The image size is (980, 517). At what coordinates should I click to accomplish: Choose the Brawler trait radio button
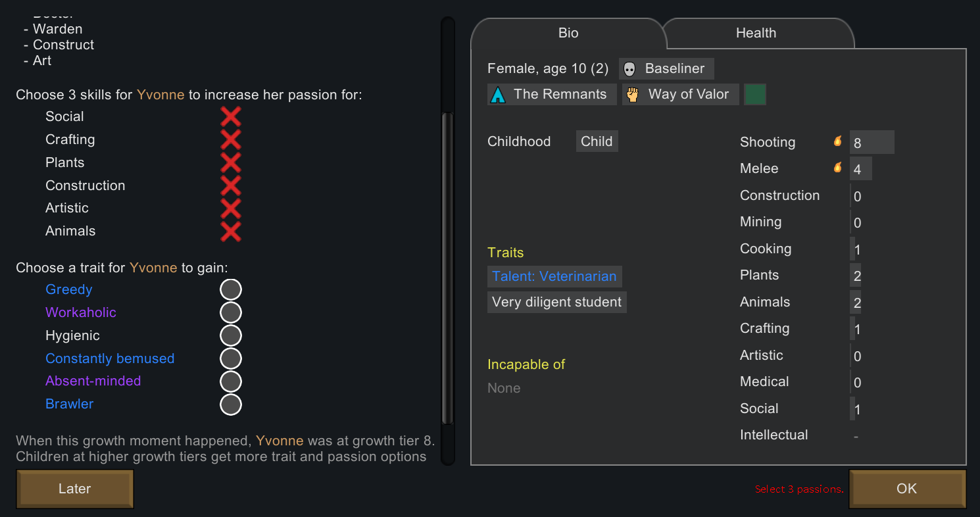(231, 405)
